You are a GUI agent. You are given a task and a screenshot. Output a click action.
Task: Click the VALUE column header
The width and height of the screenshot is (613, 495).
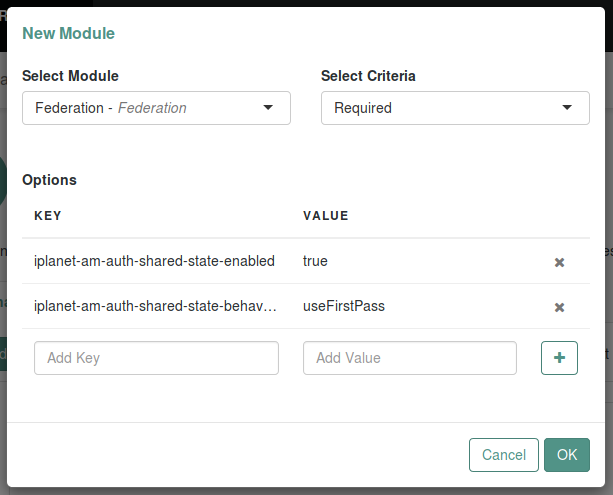click(x=326, y=215)
